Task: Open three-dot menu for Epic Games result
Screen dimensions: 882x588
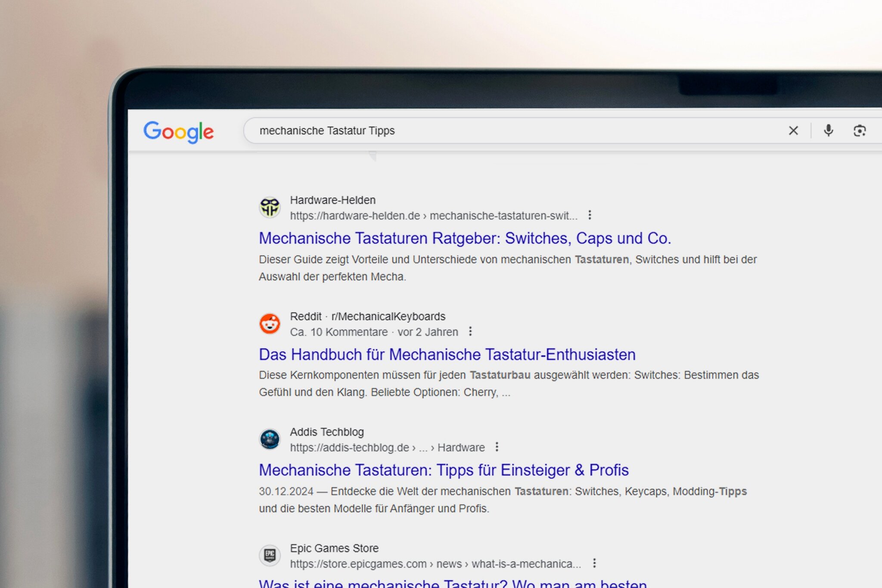Action: pos(594,563)
